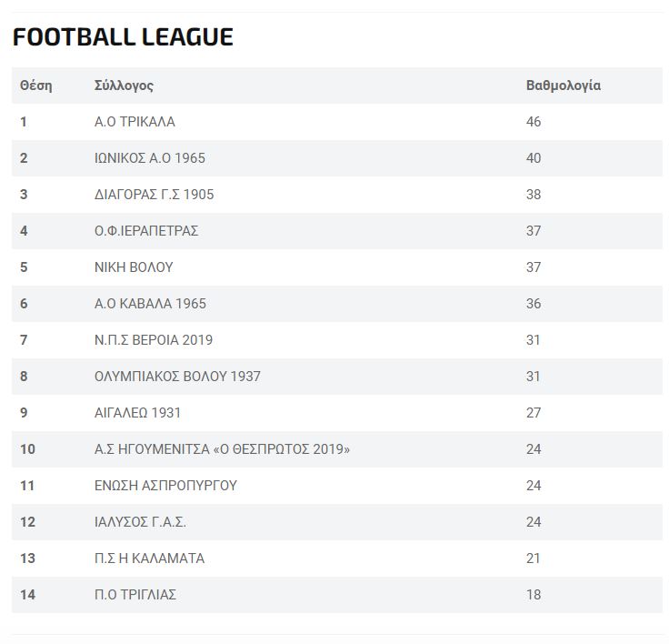Select the Βαθμολογία column header
669x644 pixels.
click(x=564, y=86)
